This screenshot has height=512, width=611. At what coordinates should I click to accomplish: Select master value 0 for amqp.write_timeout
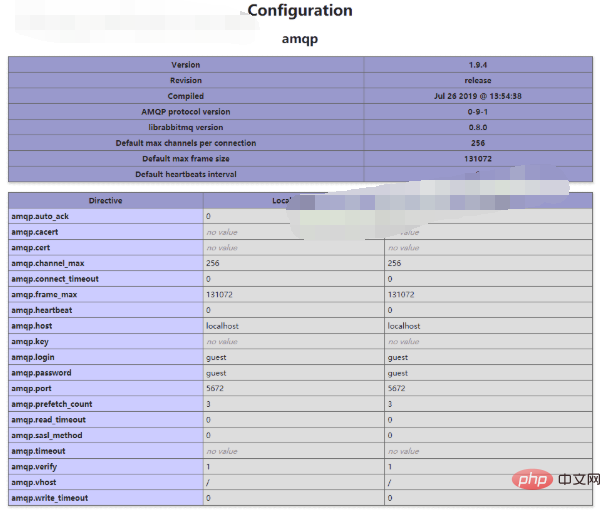[x=390, y=498]
